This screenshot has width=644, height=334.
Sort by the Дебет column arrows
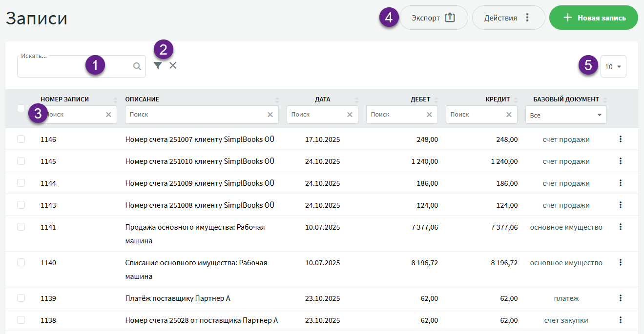[436, 99]
